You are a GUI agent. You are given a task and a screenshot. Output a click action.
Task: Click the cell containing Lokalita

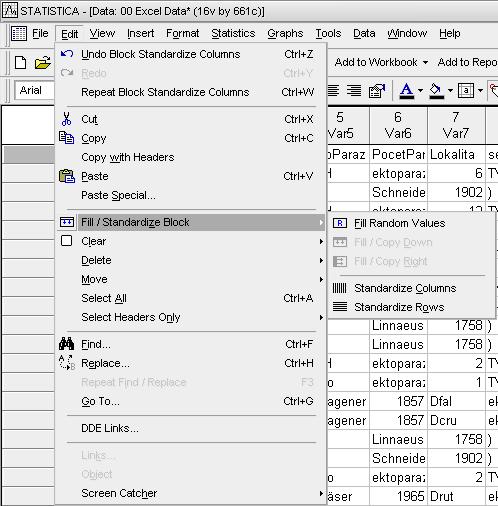click(456, 154)
